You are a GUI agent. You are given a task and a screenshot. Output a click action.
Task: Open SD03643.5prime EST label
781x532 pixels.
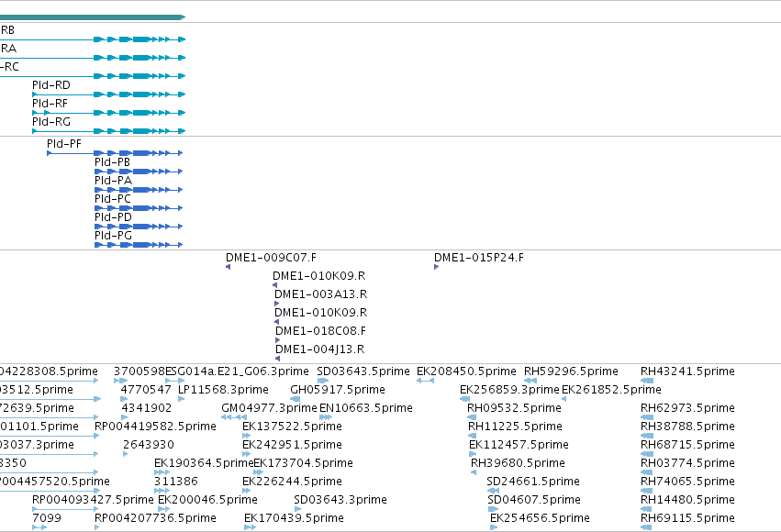click(x=363, y=371)
